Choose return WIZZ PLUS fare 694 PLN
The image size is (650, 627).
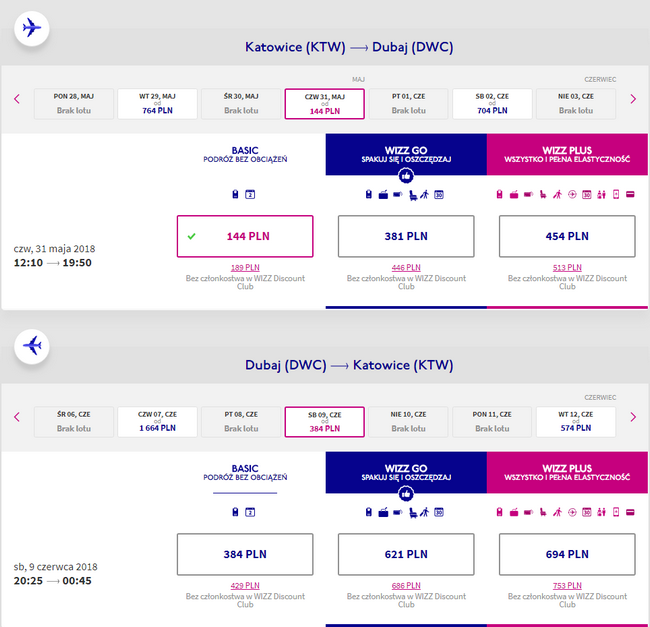[x=567, y=554]
